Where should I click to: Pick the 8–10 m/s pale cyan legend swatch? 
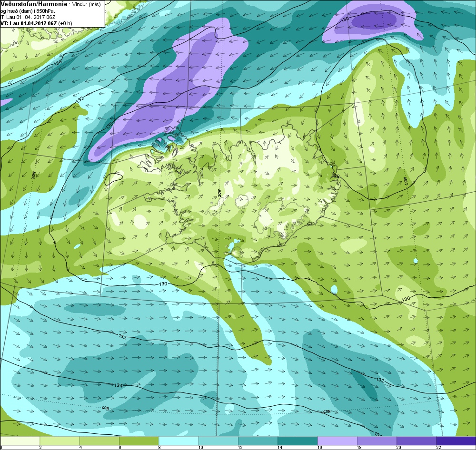click(178, 440)
